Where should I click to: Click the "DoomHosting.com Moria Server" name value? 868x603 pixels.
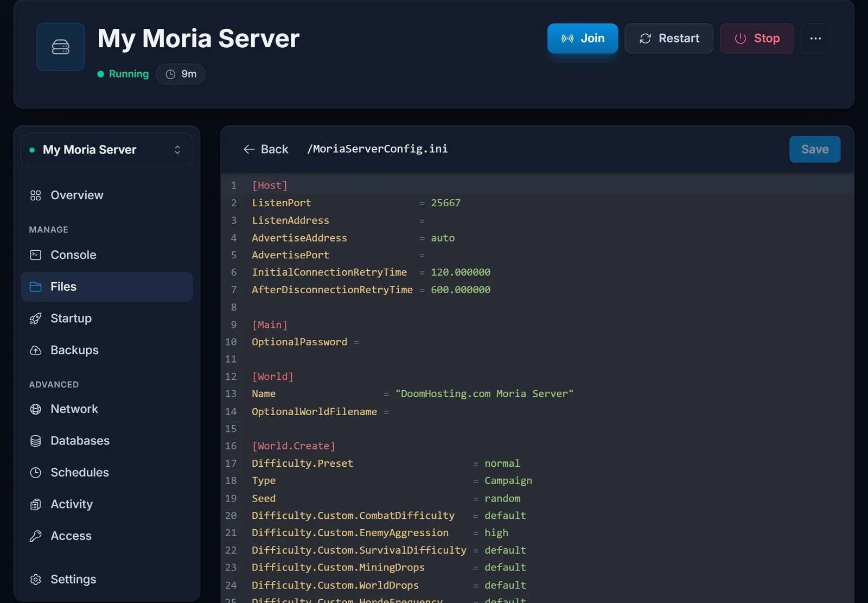point(484,394)
